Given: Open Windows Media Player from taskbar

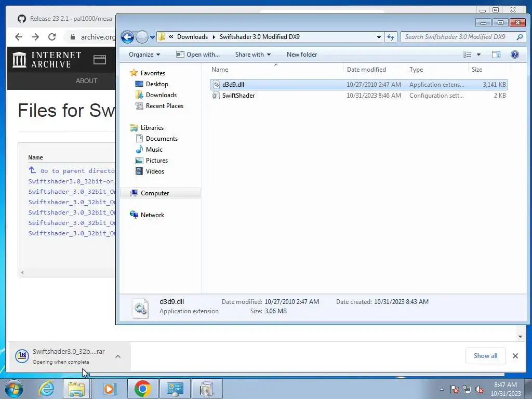Looking at the screenshot, I should [x=109, y=389].
